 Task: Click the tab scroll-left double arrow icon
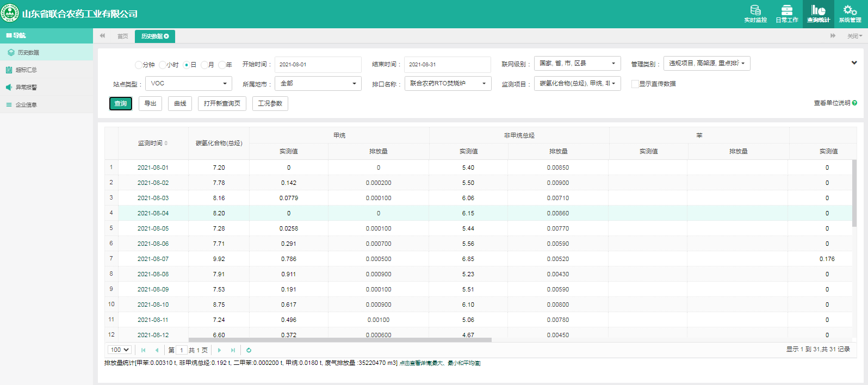(102, 36)
